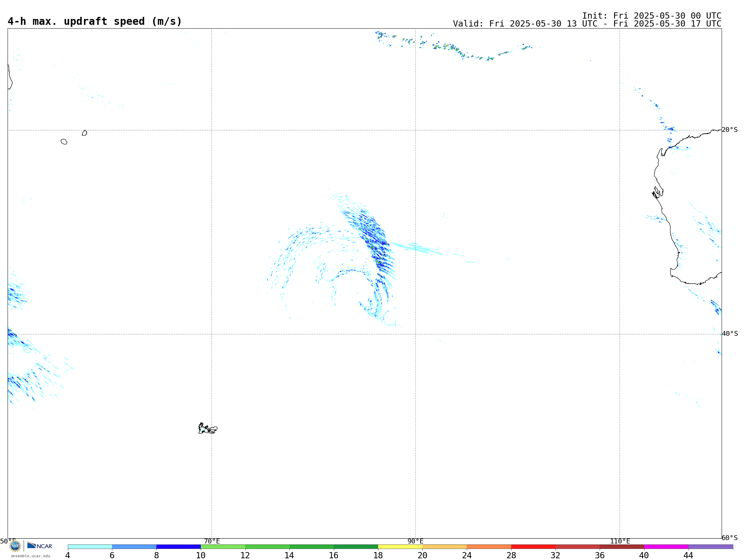Click the NSF logo icon

pos(15,546)
